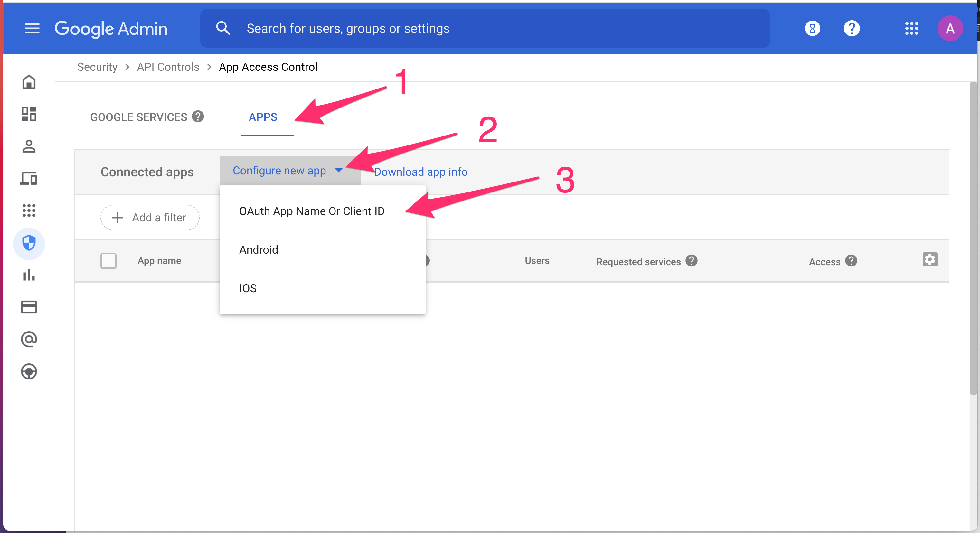This screenshot has width=980, height=533.
Task: Select the Security shield icon
Action: [29, 243]
